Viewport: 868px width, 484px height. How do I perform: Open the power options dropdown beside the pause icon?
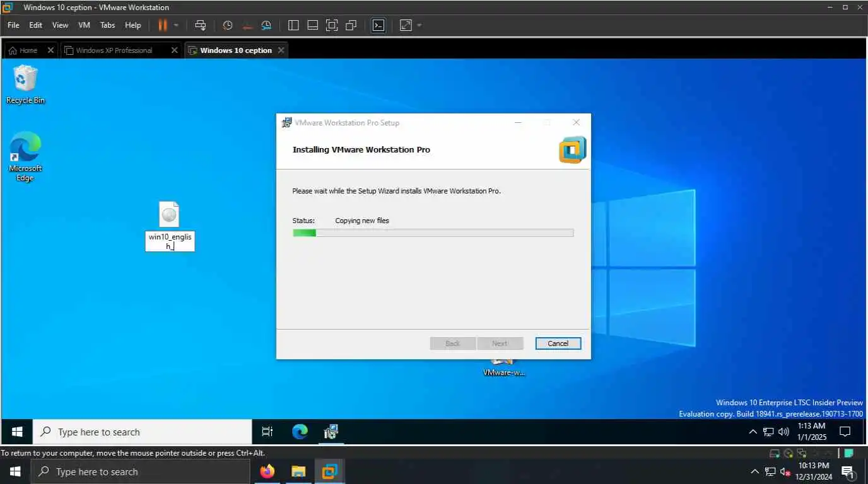click(176, 25)
